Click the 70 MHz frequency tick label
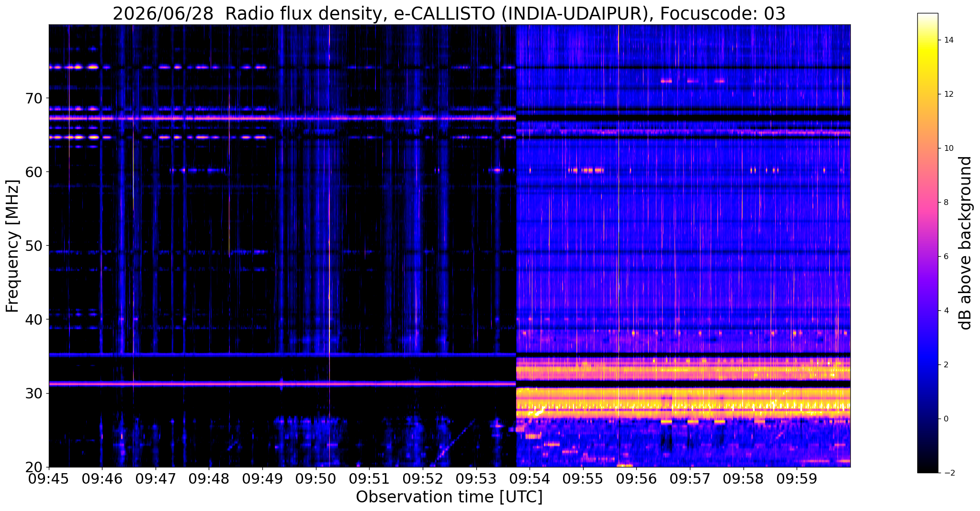 pos(34,99)
